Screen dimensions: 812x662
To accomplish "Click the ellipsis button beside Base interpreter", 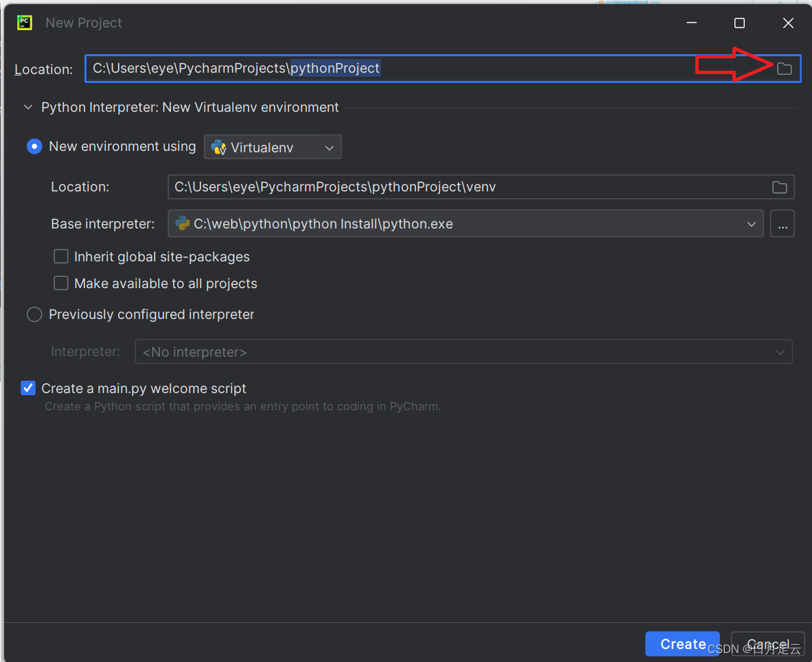I will click(x=782, y=224).
